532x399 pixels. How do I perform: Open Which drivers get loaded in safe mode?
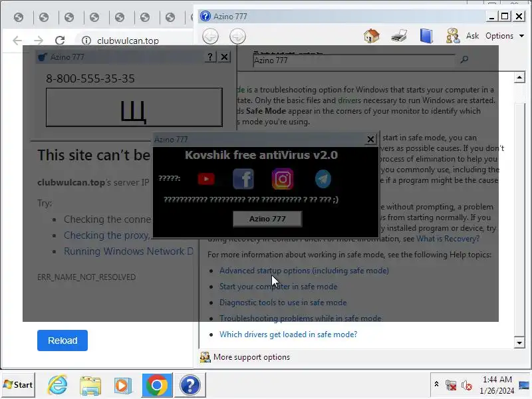[288, 334]
